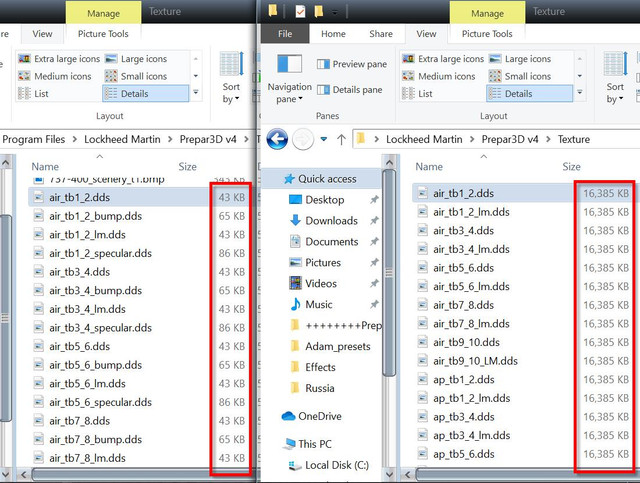Image resolution: width=640 pixels, height=483 pixels.
Task: Open Navigation pane options in right window
Action: click(289, 80)
